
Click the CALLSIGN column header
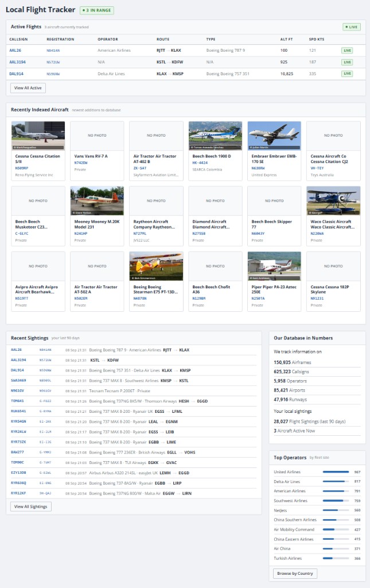coord(18,40)
